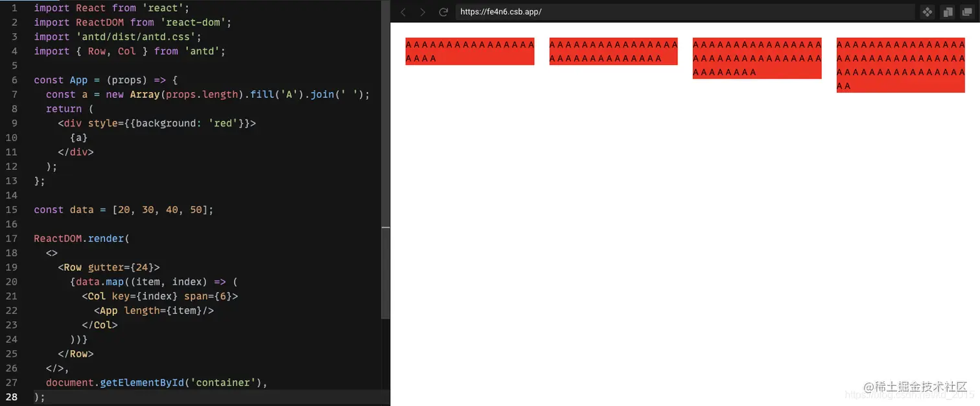This screenshot has height=406, width=980.
Task: Click the "{a}" expression in code
Action: [78, 137]
